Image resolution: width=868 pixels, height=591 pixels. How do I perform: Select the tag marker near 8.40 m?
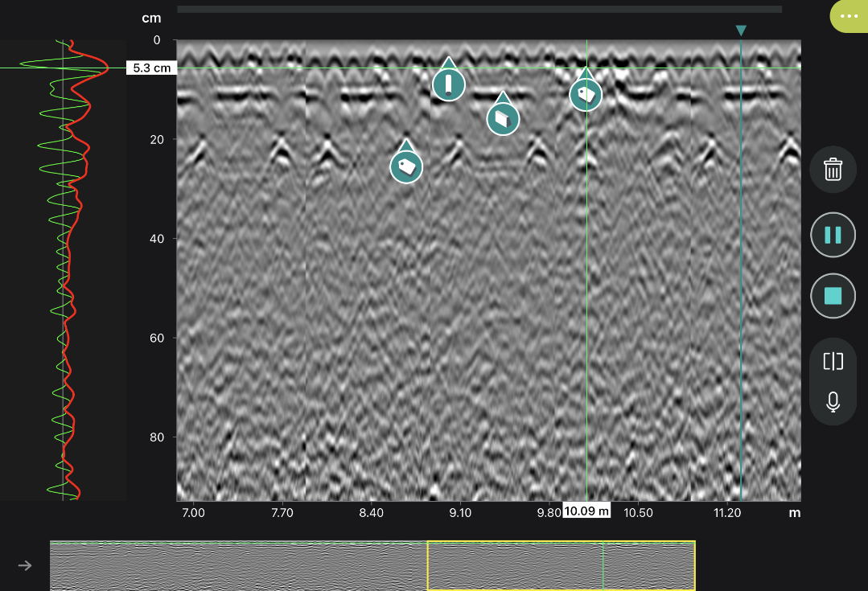tap(406, 166)
